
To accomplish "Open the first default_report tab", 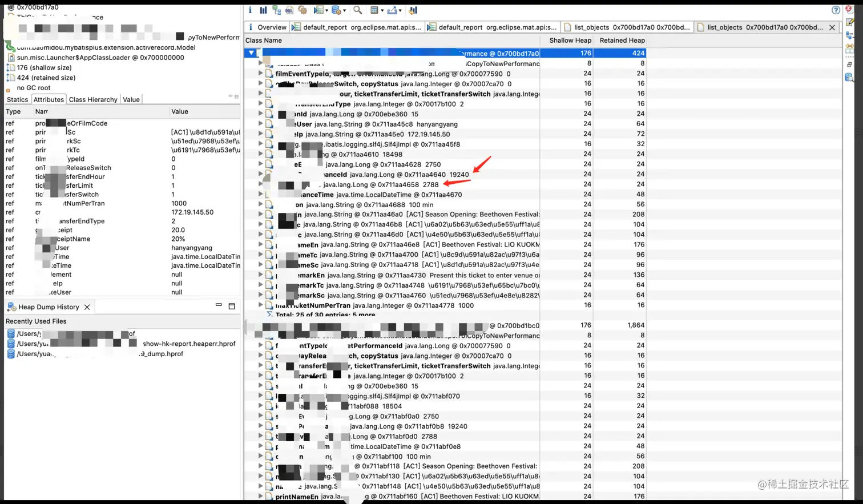I will 357,27.
